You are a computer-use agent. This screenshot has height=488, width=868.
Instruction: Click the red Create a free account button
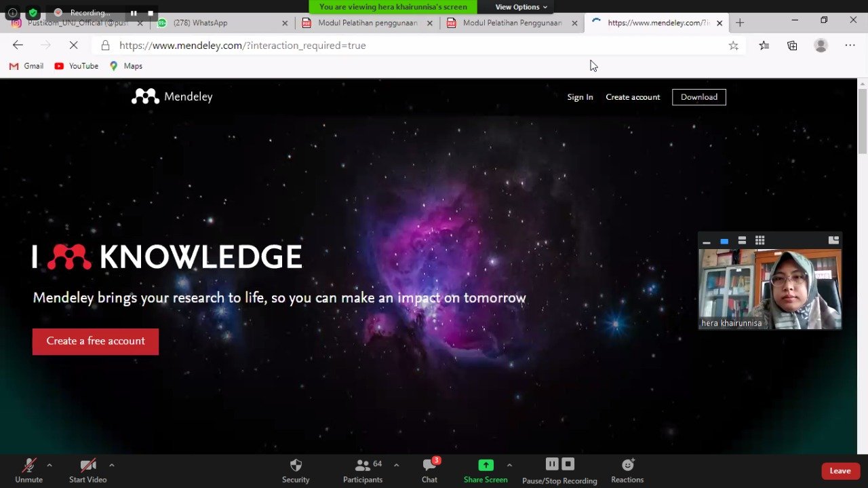96,341
